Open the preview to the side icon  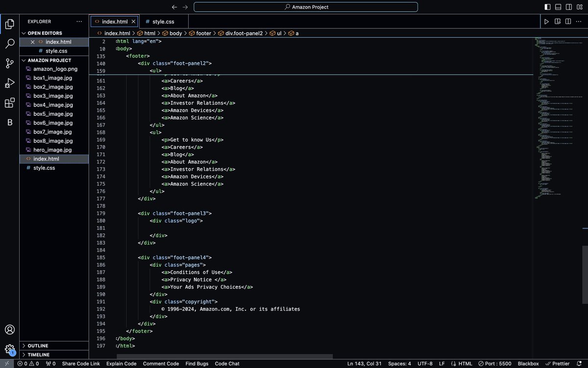coord(558,22)
